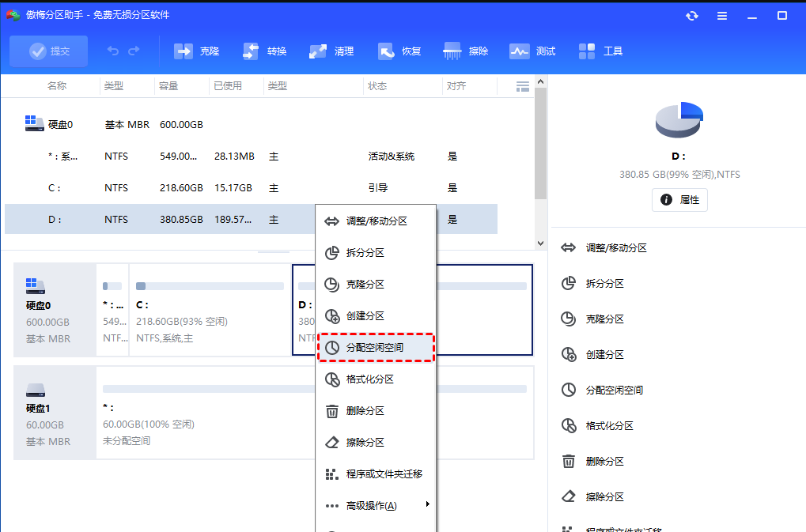The width and height of the screenshot is (806, 532).
Task: Expand the 高级操作 submenu
Action: tap(372, 505)
